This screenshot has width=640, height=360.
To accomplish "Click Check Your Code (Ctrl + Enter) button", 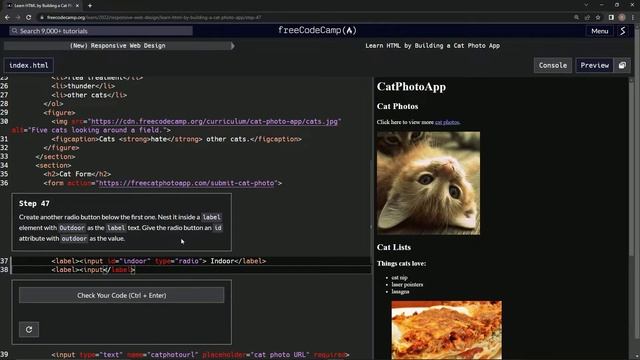I will (122, 295).
